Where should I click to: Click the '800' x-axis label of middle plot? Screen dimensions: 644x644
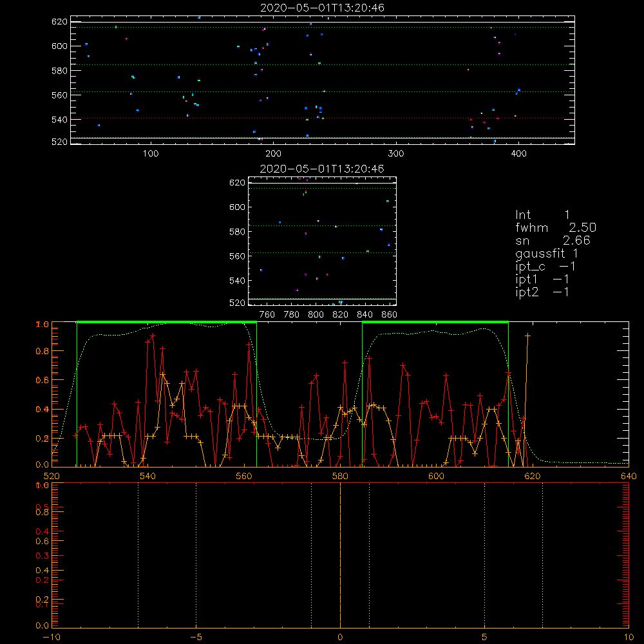316,315
